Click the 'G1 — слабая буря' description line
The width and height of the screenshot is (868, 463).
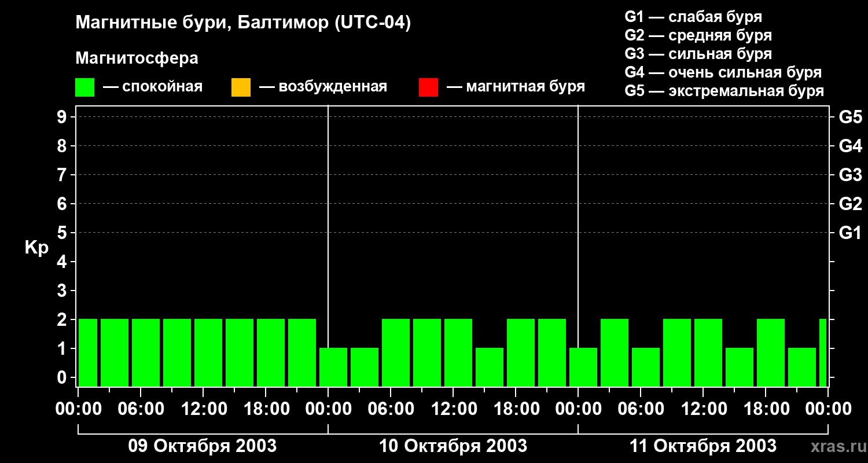pyautogui.click(x=693, y=17)
